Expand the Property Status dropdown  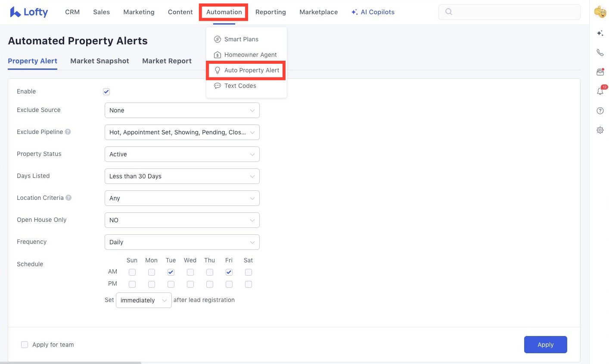pos(182,154)
